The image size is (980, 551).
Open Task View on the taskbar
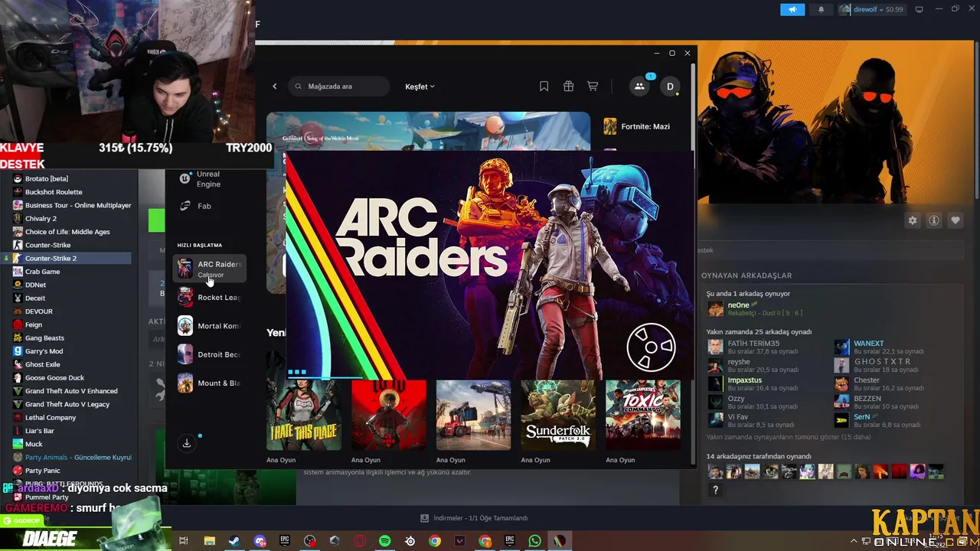click(x=184, y=541)
